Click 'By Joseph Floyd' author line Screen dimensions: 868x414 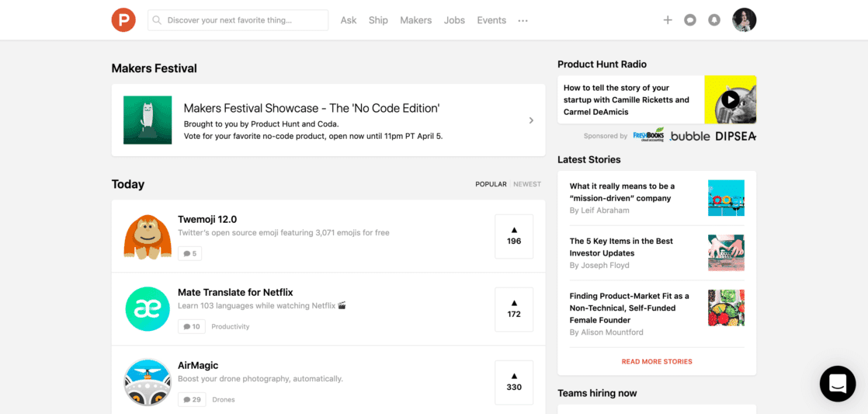[x=599, y=265]
